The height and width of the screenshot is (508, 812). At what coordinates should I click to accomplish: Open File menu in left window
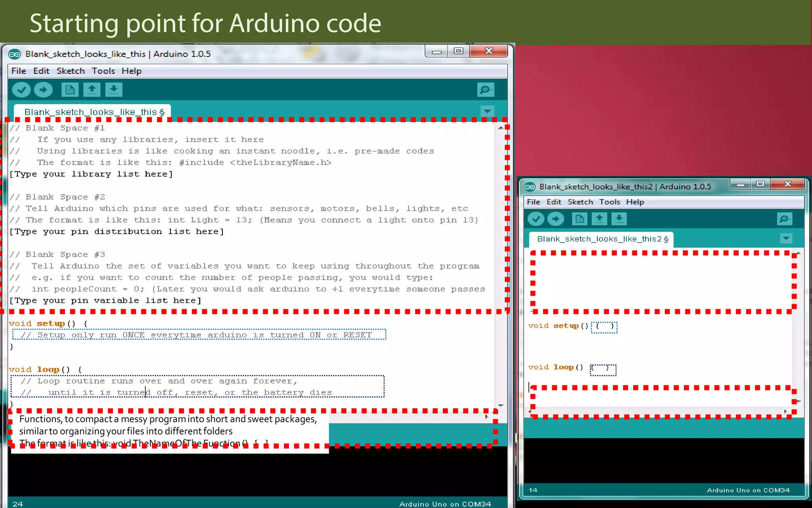tap(19, 71)
